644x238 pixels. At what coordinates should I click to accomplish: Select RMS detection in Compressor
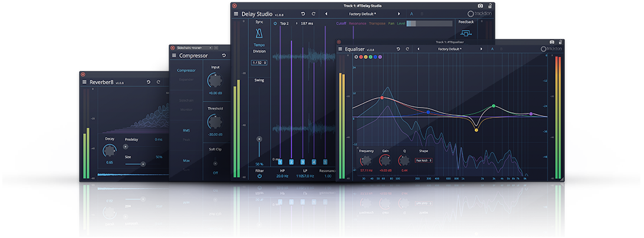(186, 131)
